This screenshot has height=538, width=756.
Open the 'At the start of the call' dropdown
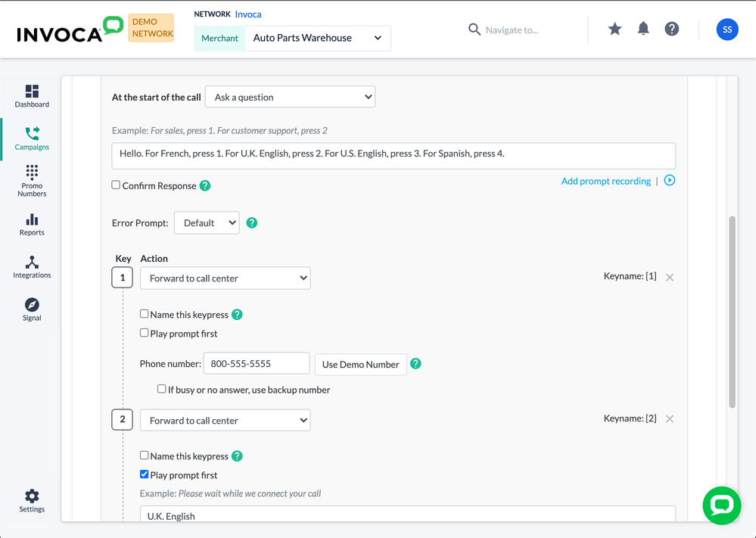[x=290, y=97]
